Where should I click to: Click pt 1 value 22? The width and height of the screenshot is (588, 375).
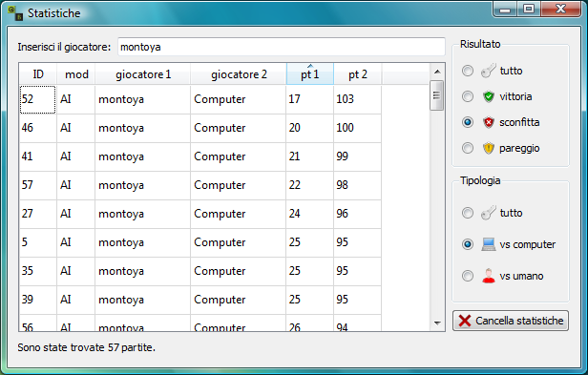tap(309, 185)
